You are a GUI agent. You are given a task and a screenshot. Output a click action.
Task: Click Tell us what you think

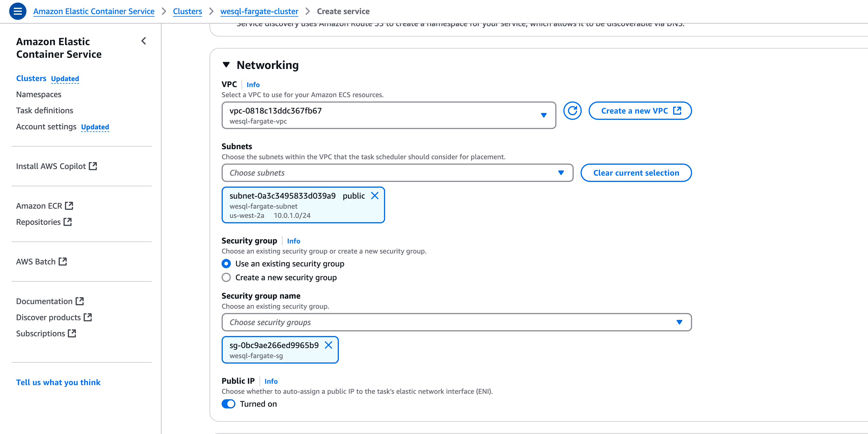(58, 382)
